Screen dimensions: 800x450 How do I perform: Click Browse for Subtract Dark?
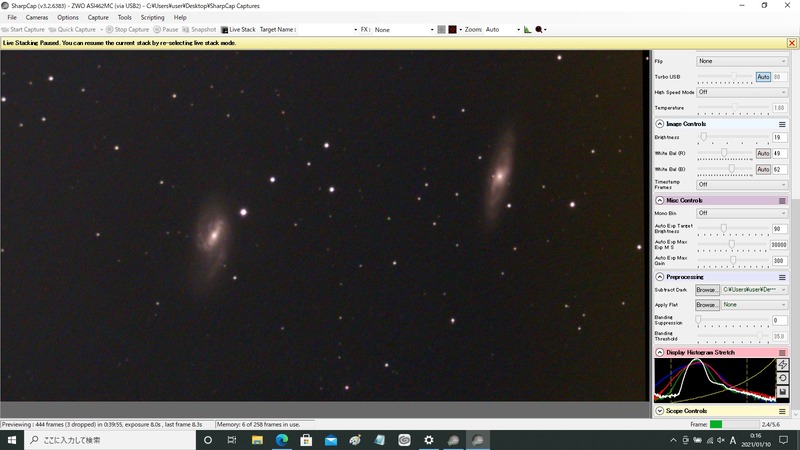click(x=707, y=290)
